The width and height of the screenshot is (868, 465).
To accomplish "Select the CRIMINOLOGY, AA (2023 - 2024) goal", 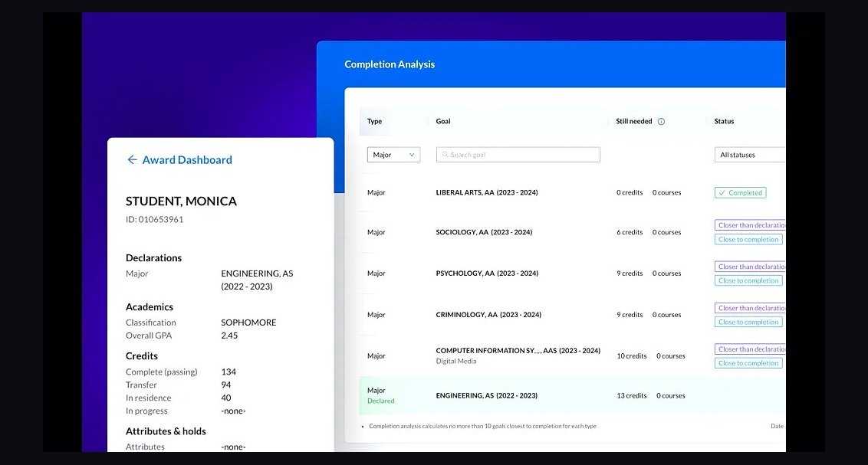I will click(x=488, y=315).
